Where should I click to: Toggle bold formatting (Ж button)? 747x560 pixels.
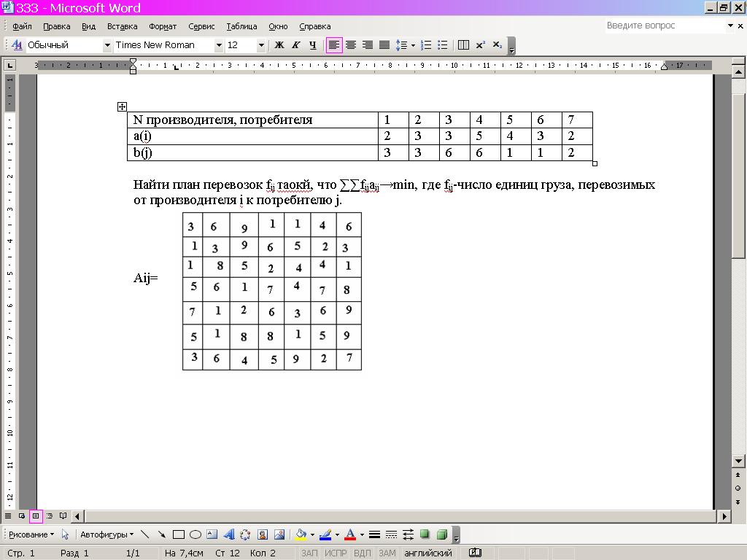click(x=279, y=45)
